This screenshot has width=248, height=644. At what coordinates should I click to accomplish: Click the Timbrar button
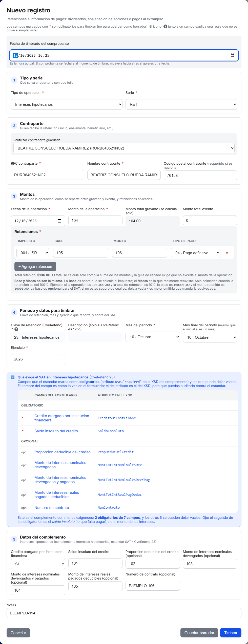[x=231, y=633]
